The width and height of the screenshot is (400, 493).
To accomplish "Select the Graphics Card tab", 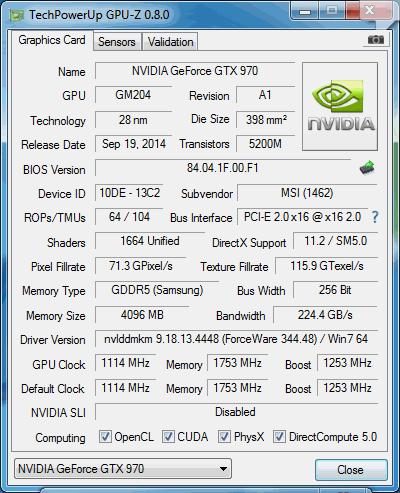I will (x=52, y=40).
